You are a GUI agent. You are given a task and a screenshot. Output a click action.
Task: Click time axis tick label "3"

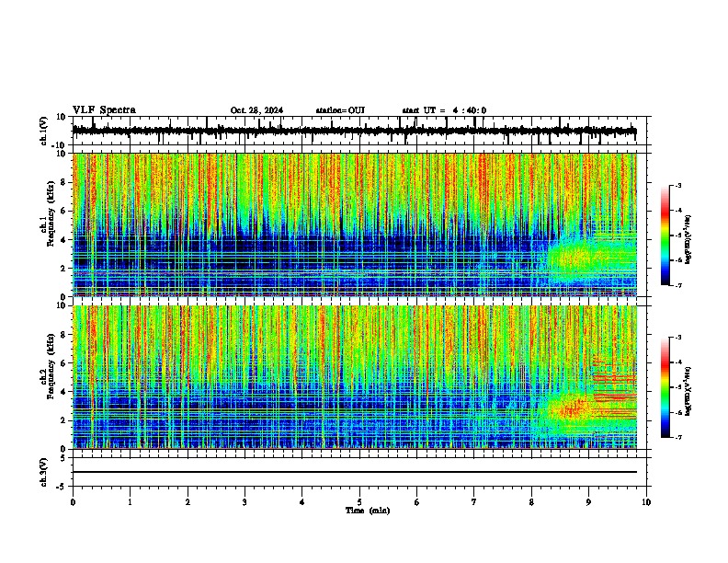click(245, 502)
